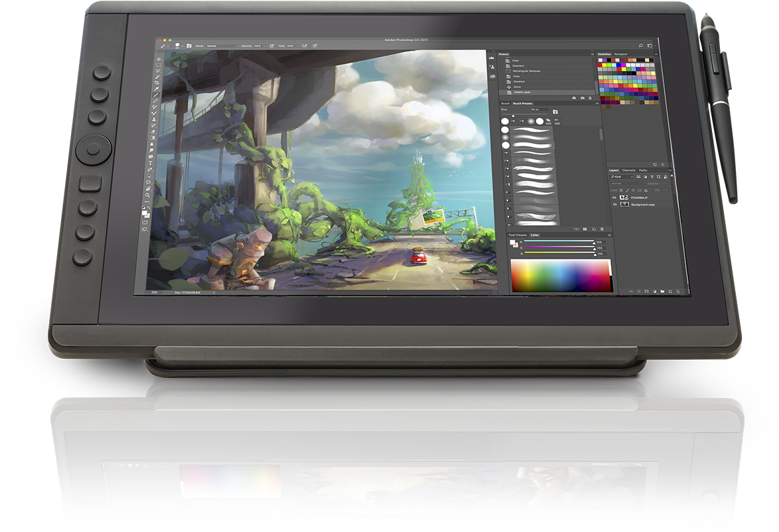Image resolution: width=779 pixels, height=532 pixels.
Task: Switch to the Navigator tab
Action: (x=621, y=54)
